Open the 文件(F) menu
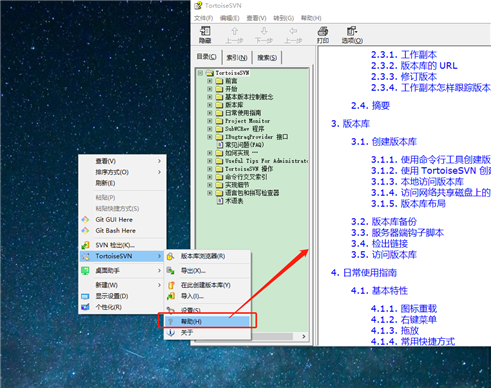The image size is (491, 388). point(204,18)
